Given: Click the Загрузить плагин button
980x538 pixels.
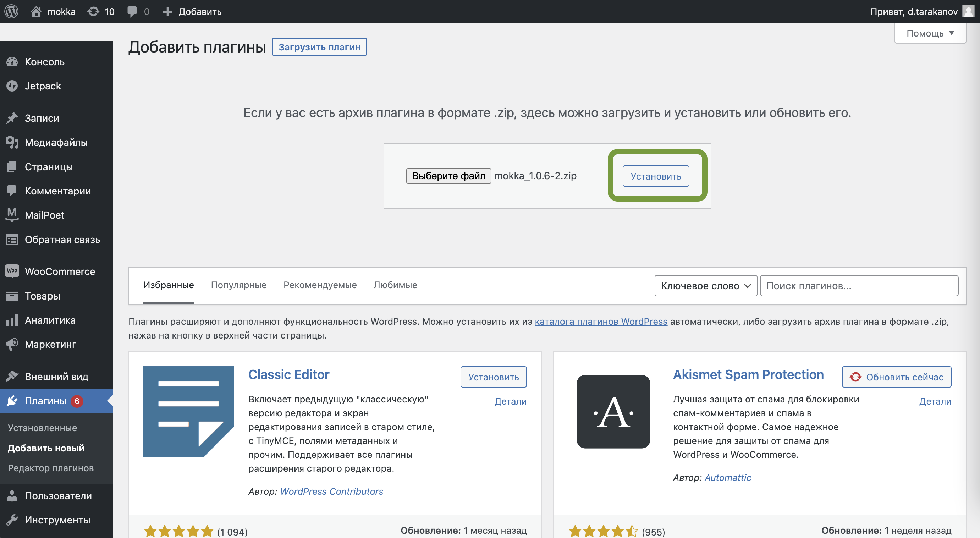Looking at the screenshot, I should 319,47.
